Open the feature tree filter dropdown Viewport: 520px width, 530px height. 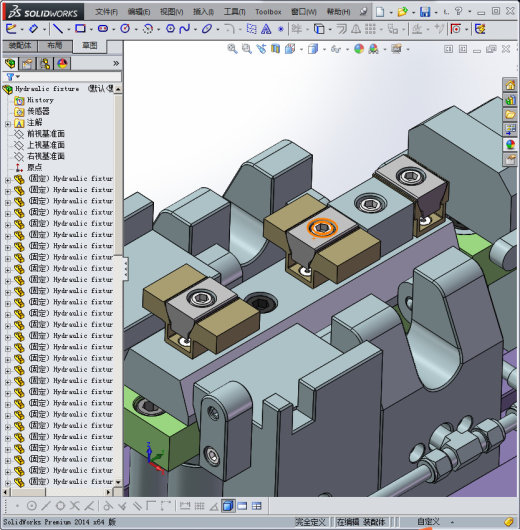13,77
